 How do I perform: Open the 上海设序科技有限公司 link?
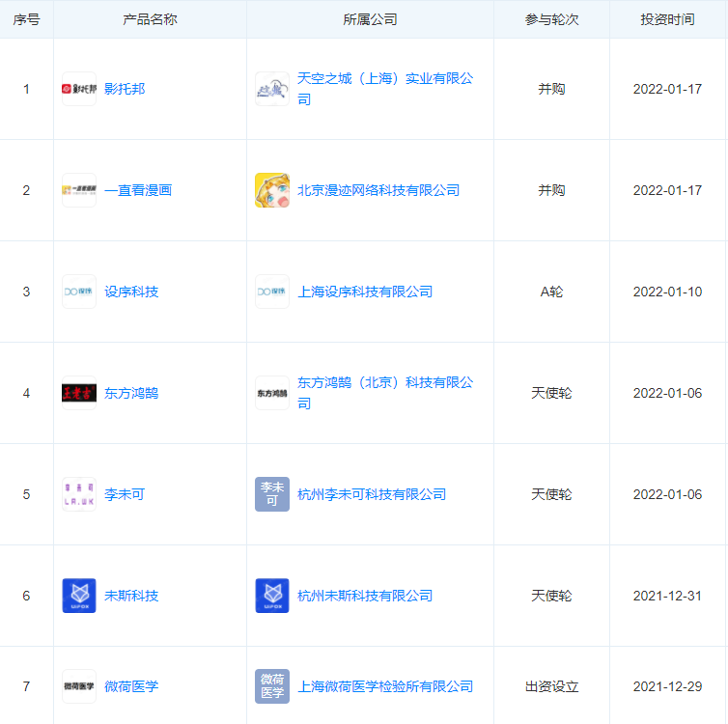365,292
